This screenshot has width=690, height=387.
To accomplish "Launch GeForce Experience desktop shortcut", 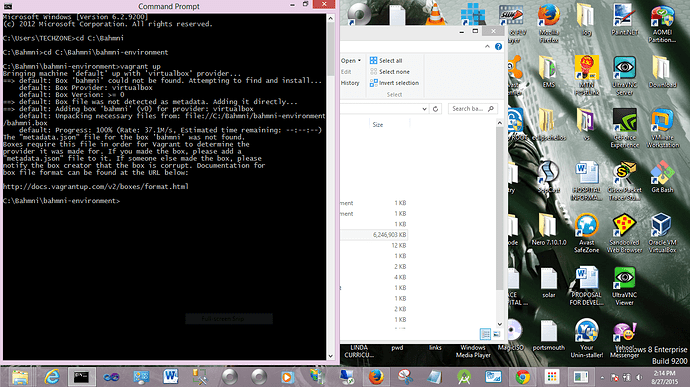I will click(624, 128).
